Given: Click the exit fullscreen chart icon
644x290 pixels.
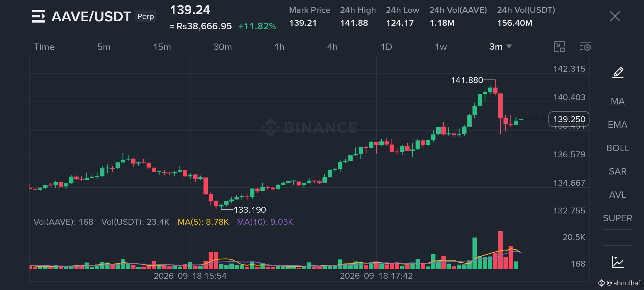Looking at the screenshot, I should [x=559, y=46].
